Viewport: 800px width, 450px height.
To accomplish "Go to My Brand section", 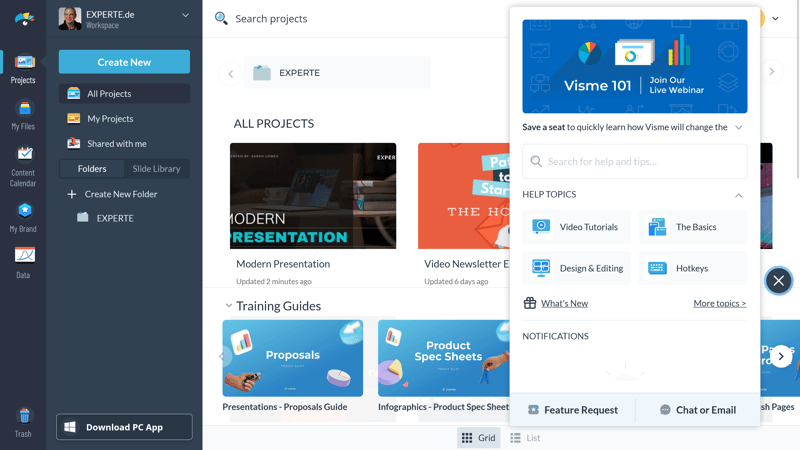I will pos(23,218).
